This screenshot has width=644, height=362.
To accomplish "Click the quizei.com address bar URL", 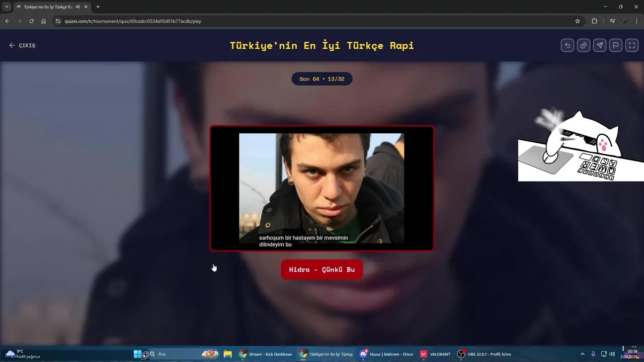I will (x=133, y=21).
